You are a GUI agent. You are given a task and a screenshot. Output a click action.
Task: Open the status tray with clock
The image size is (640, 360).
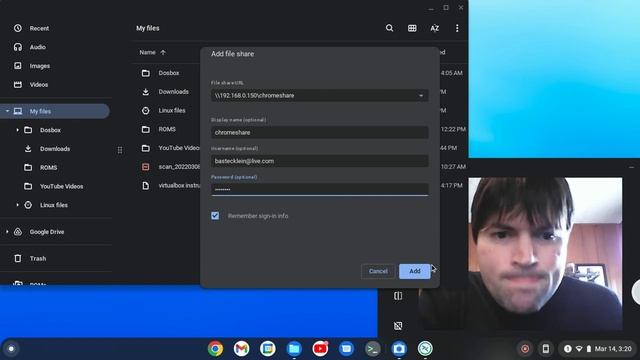pos(597,349)
